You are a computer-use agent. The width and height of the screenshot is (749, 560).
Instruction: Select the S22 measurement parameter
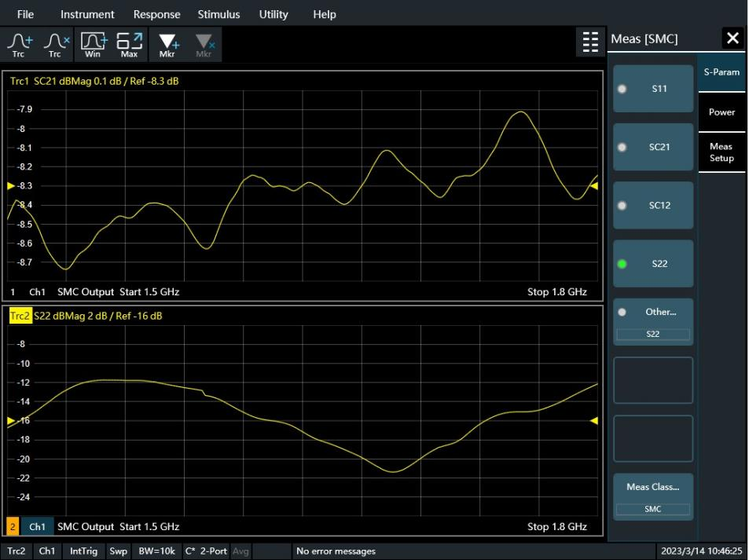653,264
